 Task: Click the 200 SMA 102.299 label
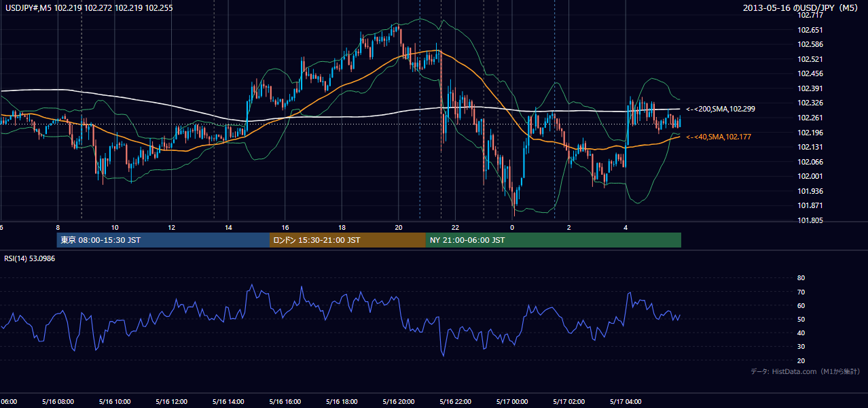(721, 109)
